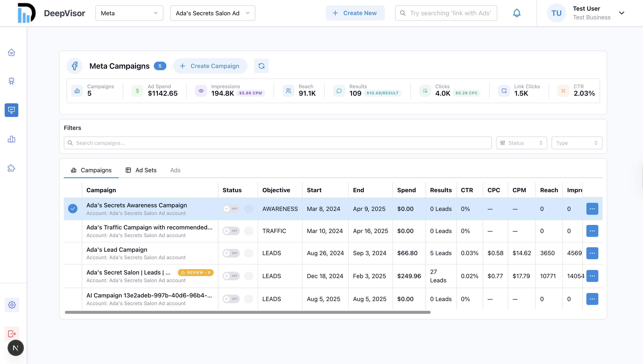The height and width of the screenshot is (364, 643).
Task: Click the horizontal table scrollbar
Action: pyautogui.click(x=247, y=312)
